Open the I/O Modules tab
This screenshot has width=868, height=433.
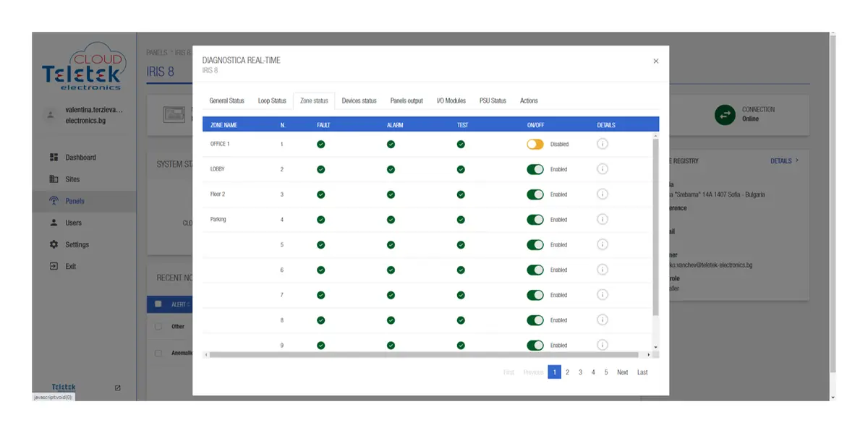[x=451, y=100]
